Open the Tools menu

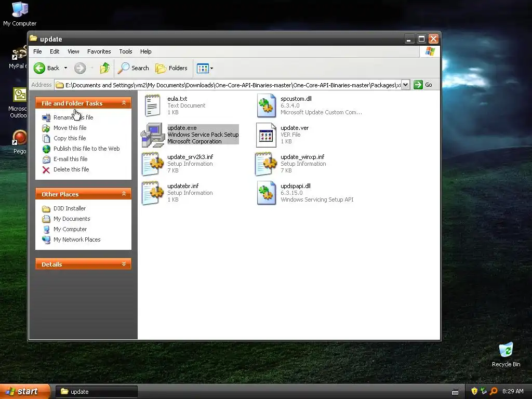[x=126, y=51]
